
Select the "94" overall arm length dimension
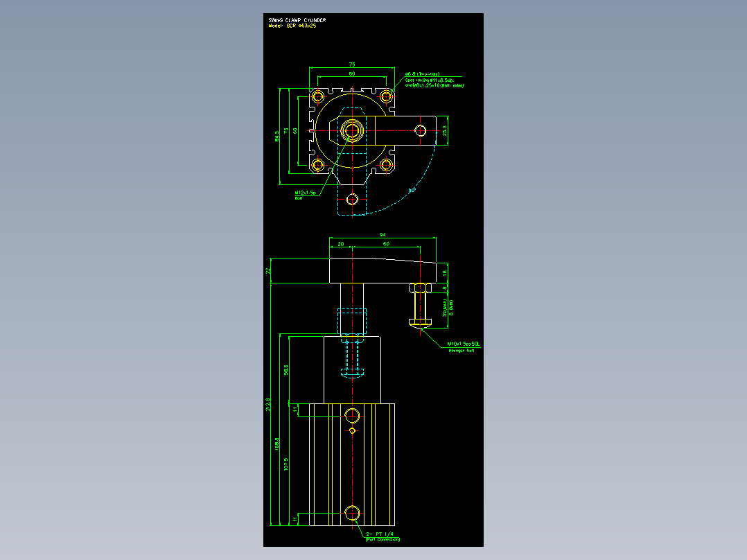click(x=383, y=234)
